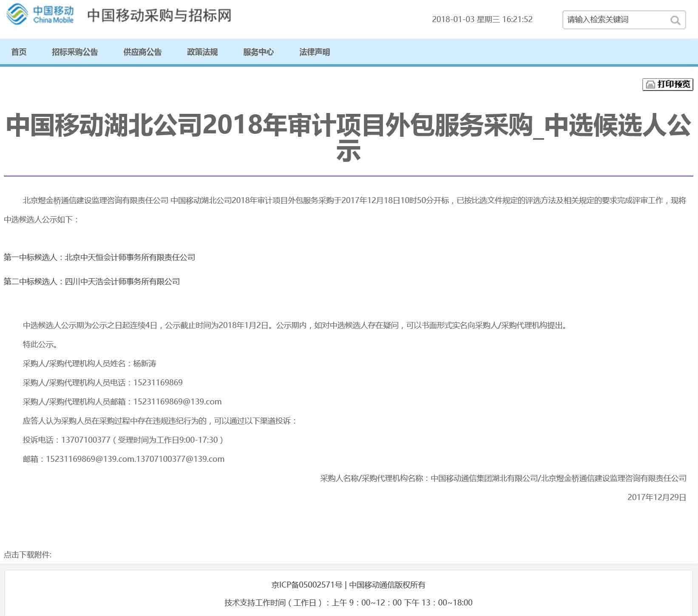Navigate to 服务中心
Viewport: 698px width, 616px height.
click(x=258, y=52)
